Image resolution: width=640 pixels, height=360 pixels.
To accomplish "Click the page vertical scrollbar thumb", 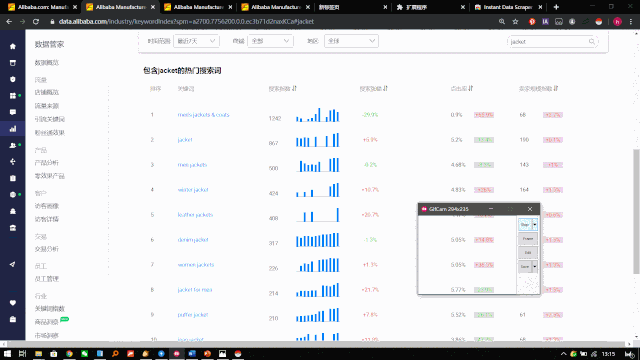I will tap(636, 211).
